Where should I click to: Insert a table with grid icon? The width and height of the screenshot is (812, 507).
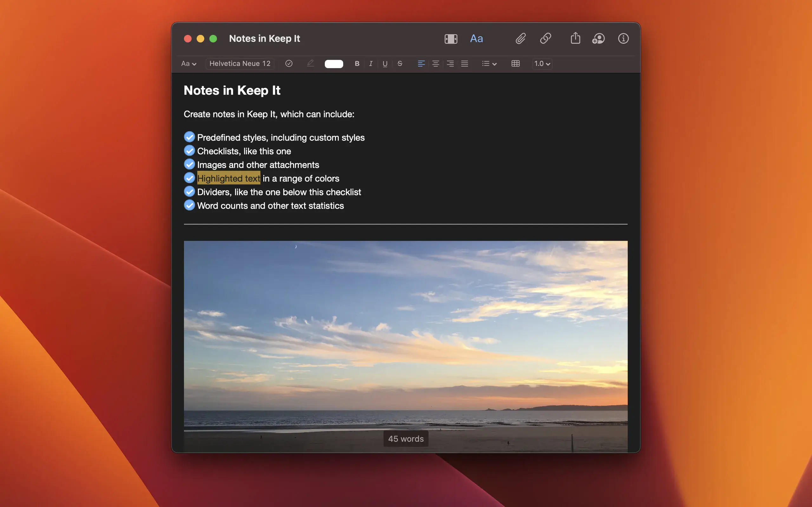515,63
